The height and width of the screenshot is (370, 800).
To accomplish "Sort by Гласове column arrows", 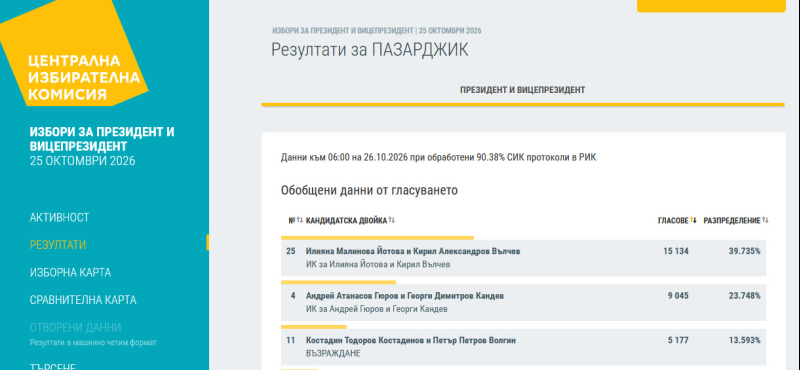I will tap(693, 220).
